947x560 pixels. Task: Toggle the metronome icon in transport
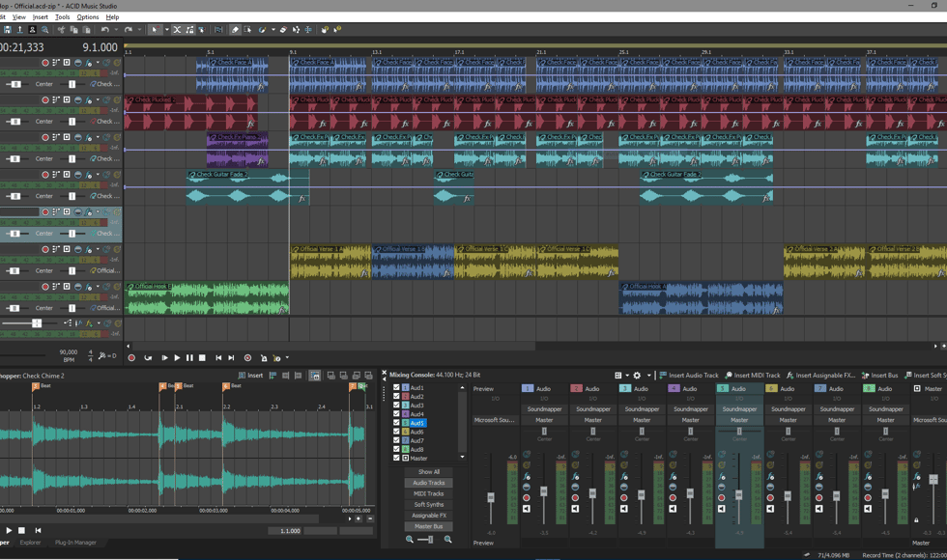coord(264,358)
